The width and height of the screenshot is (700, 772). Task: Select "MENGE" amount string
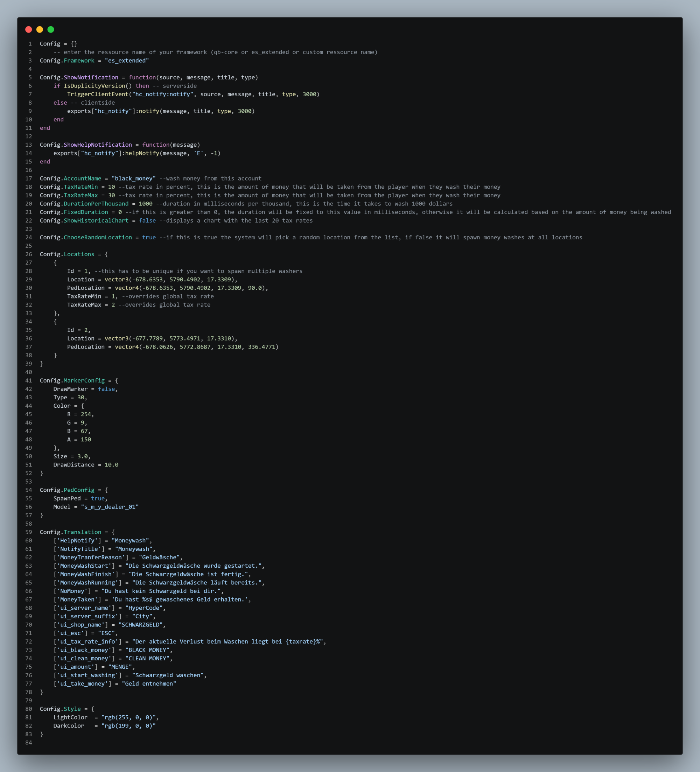pos(120,667)
